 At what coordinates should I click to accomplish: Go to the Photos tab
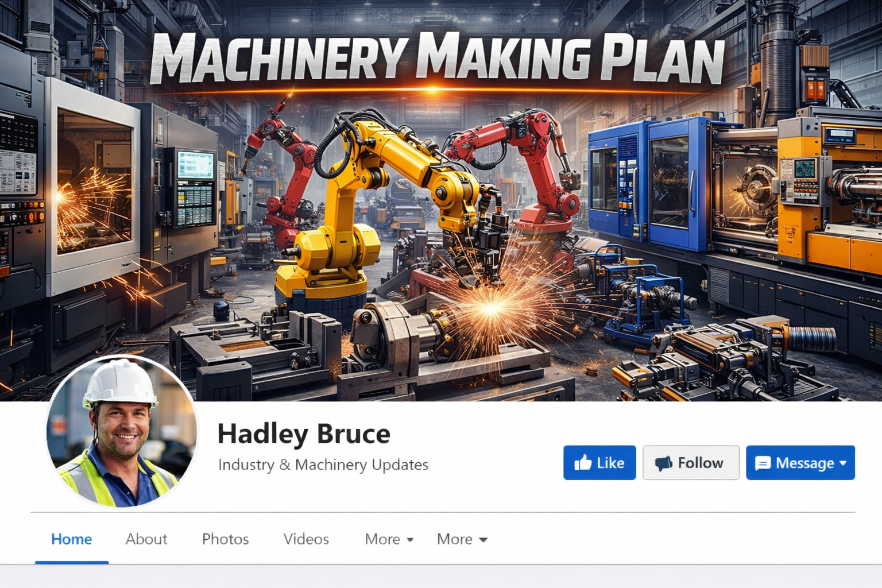click(225, 539)
